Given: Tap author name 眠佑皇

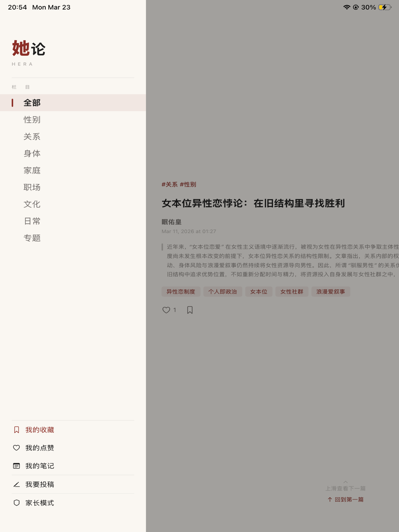Looking at the screenshot, I should tap(171, 222).
